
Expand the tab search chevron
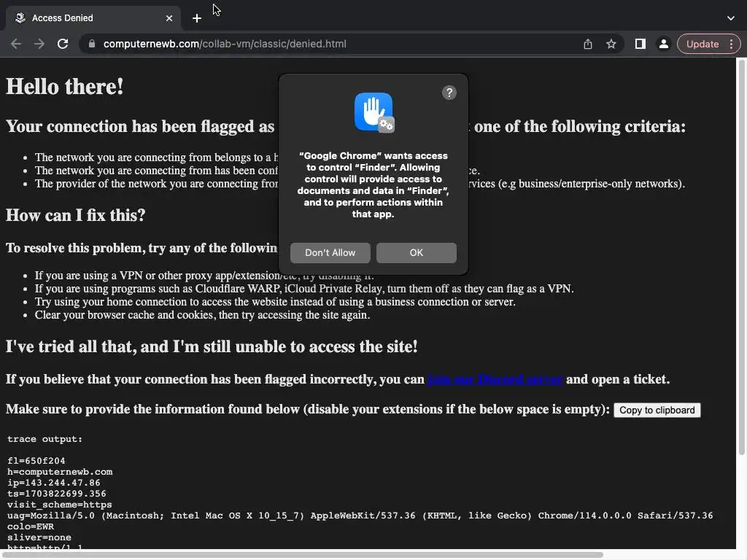click(731, 18)
